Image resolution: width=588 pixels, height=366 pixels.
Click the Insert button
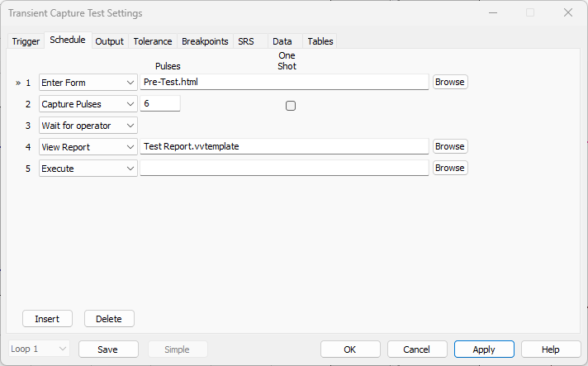pyautogui.click(x=47, y=319)
